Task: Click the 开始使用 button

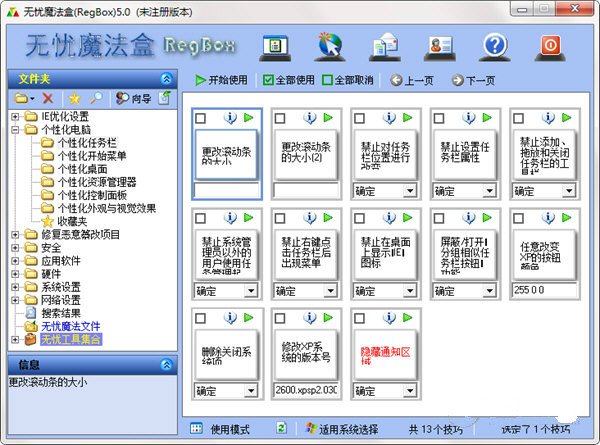Action: (221, 80)
